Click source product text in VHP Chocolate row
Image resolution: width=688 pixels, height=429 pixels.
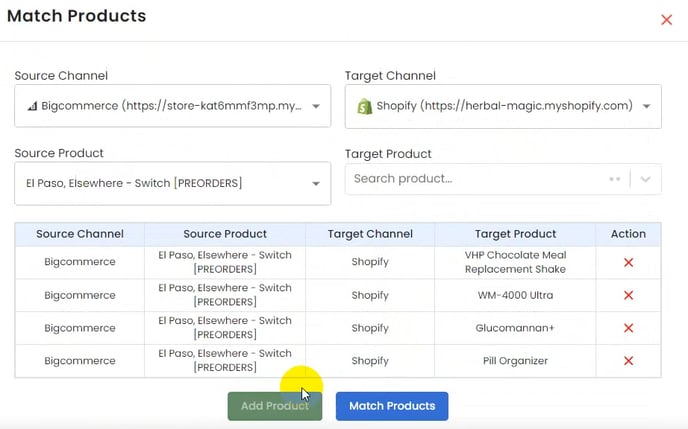(225, 262)
